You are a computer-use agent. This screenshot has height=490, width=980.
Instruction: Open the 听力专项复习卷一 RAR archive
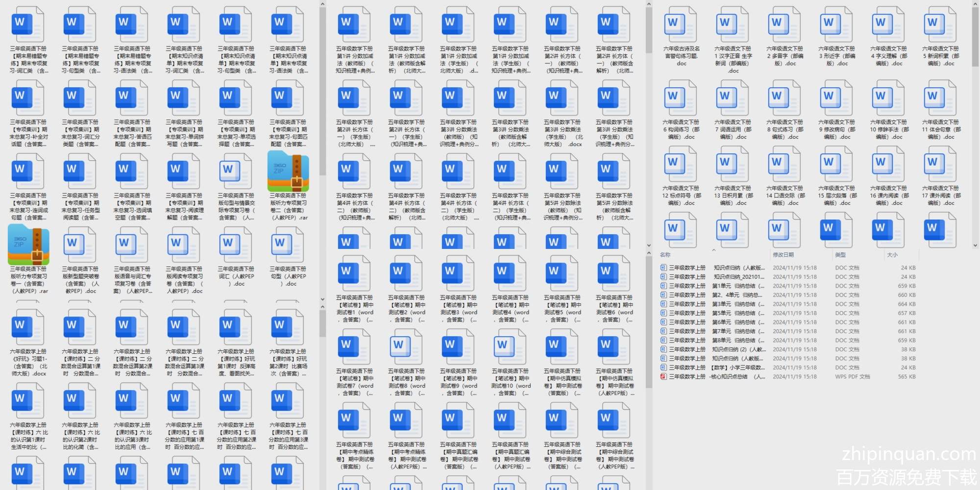[x=28, y=245]
